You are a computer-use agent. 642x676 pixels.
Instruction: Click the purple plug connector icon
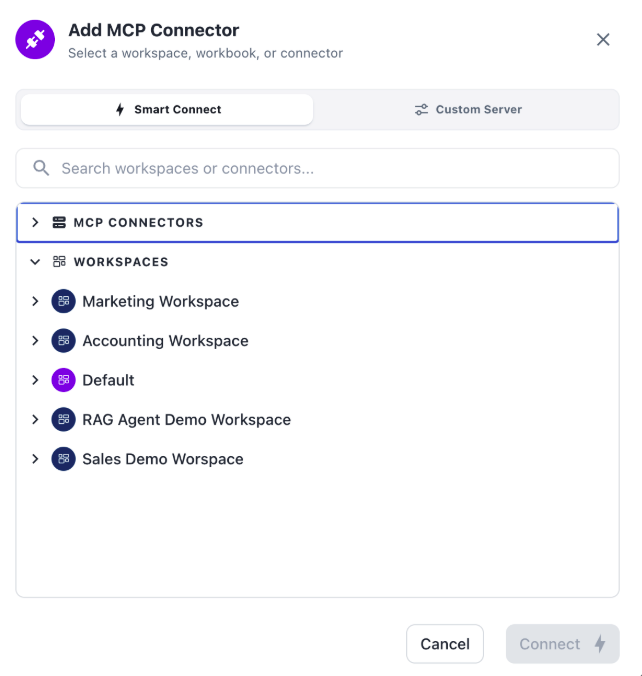tap(35, 39)
